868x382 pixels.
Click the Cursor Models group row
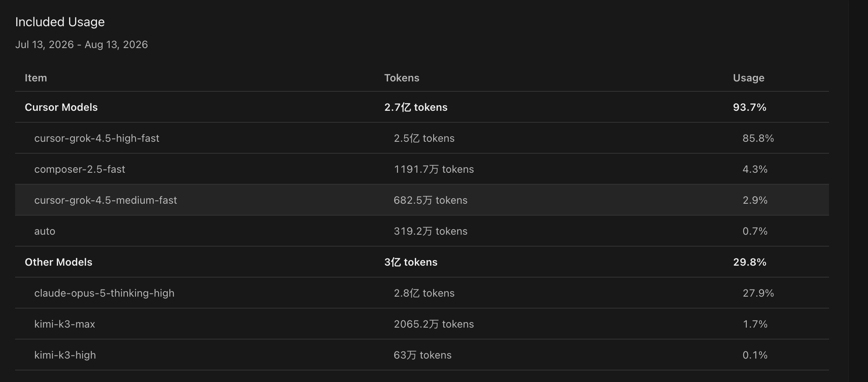[x=422, y=107]
